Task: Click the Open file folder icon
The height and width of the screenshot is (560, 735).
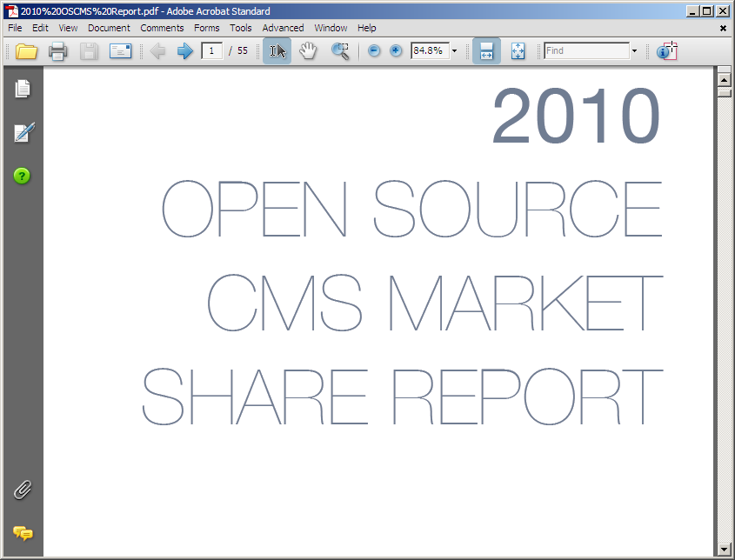Action: (26, 51)
